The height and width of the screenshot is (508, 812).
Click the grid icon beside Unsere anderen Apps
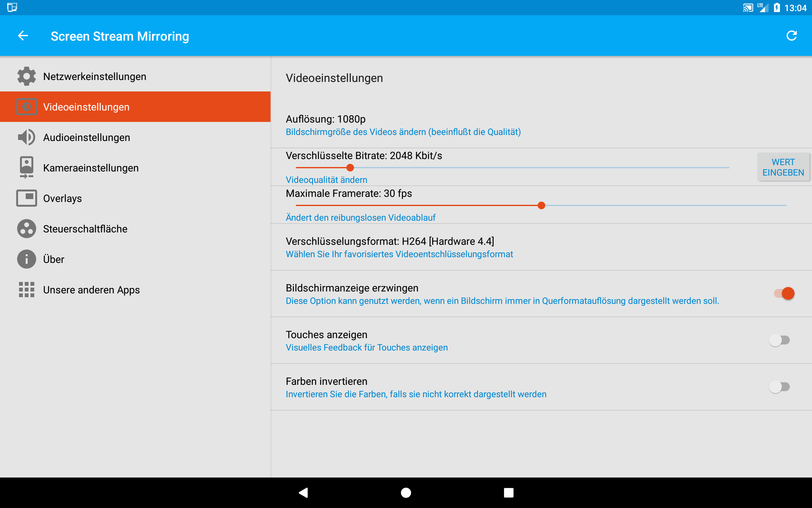pos(27,290)
